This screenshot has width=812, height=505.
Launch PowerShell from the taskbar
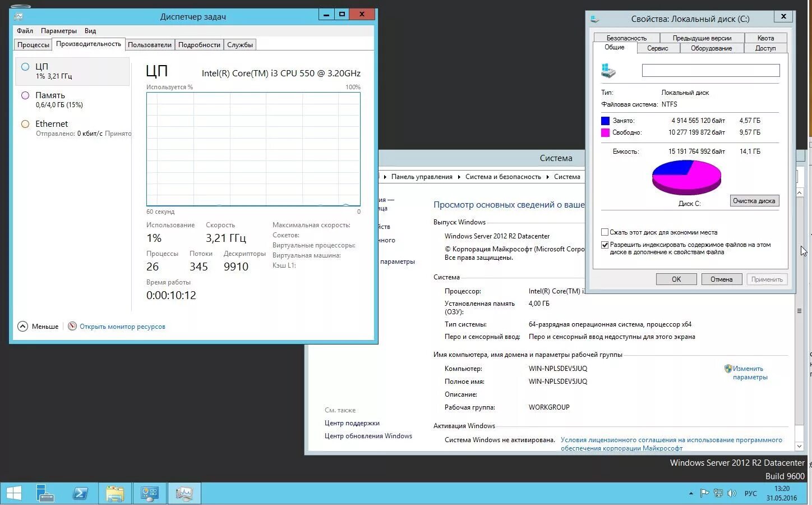[x=80, y=493]
